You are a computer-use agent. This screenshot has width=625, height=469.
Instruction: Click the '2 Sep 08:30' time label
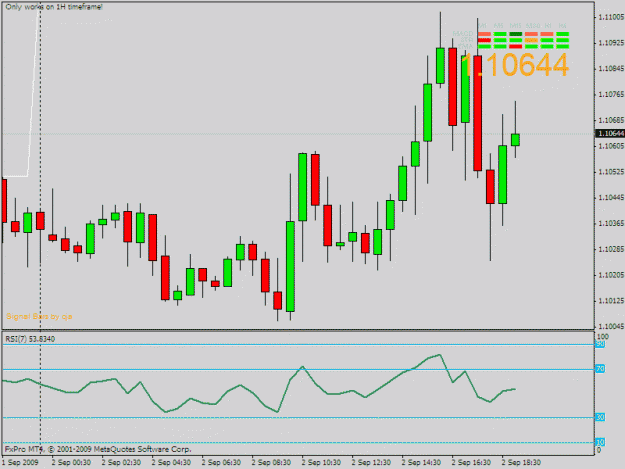(271, 463)
